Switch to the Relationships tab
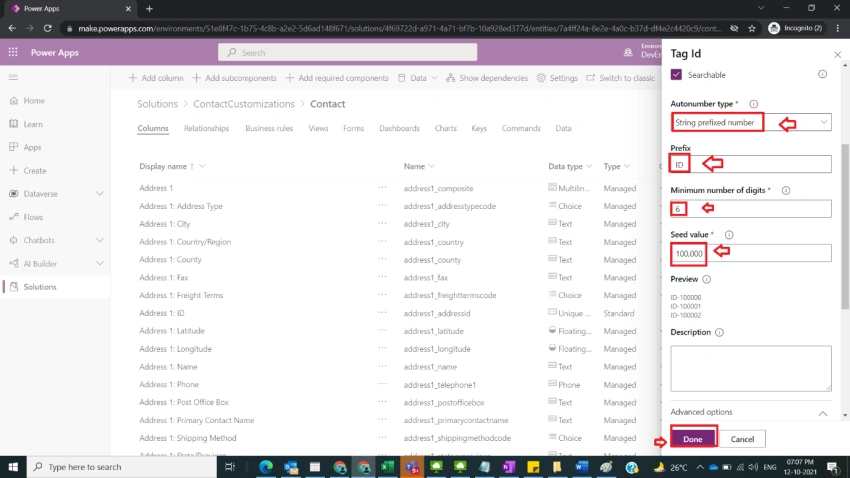 click(206, 128)
